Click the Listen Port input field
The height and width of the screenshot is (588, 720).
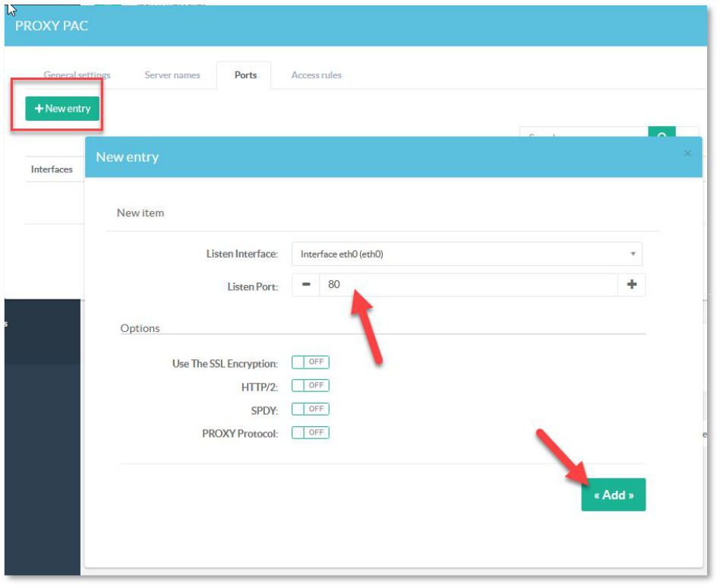point(469,285)
